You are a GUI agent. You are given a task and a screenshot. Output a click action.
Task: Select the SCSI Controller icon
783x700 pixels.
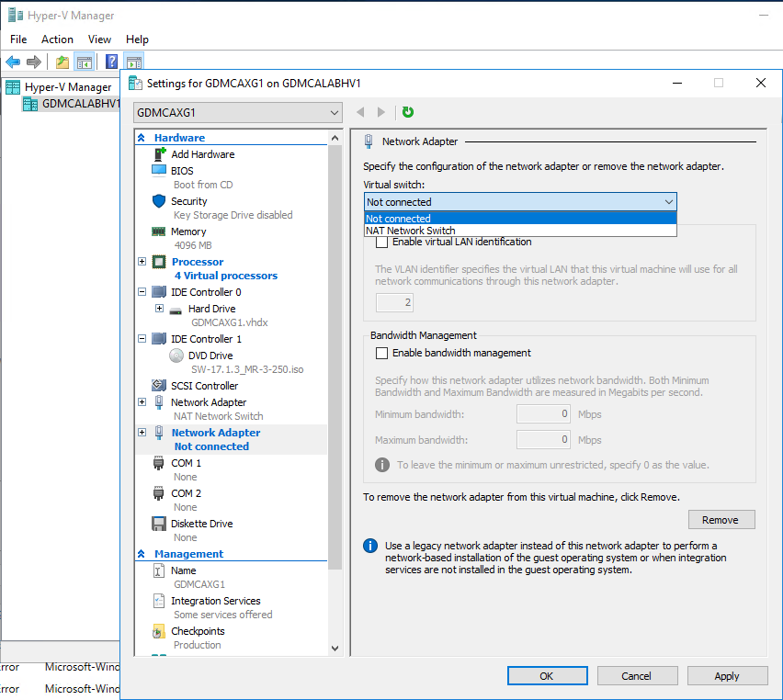[159, 385]
